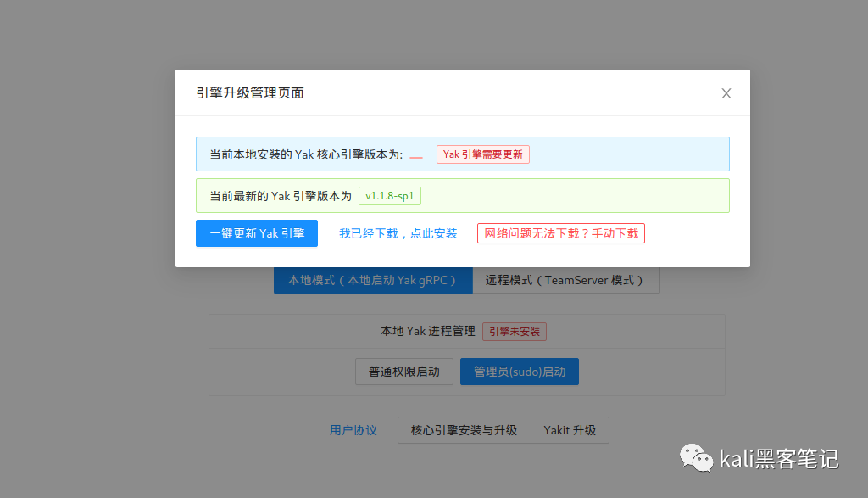Click the 本地 Yak 进程管理 label
868x498 pixels.
[428, 331]
